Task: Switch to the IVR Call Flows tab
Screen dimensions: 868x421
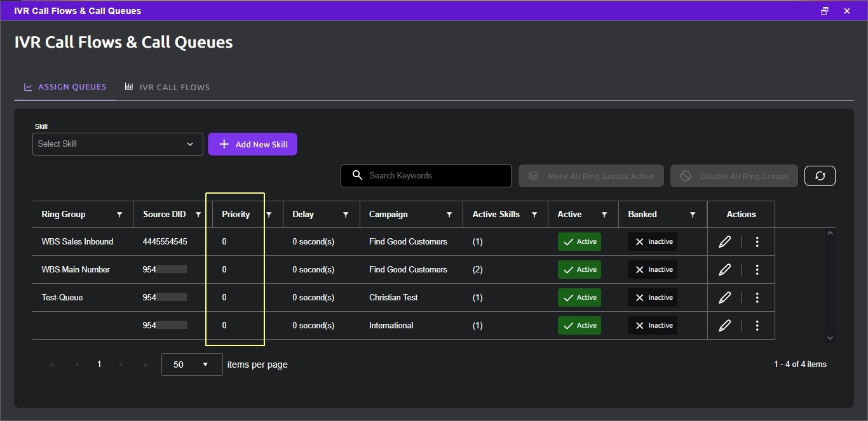Action: [167, 87]
